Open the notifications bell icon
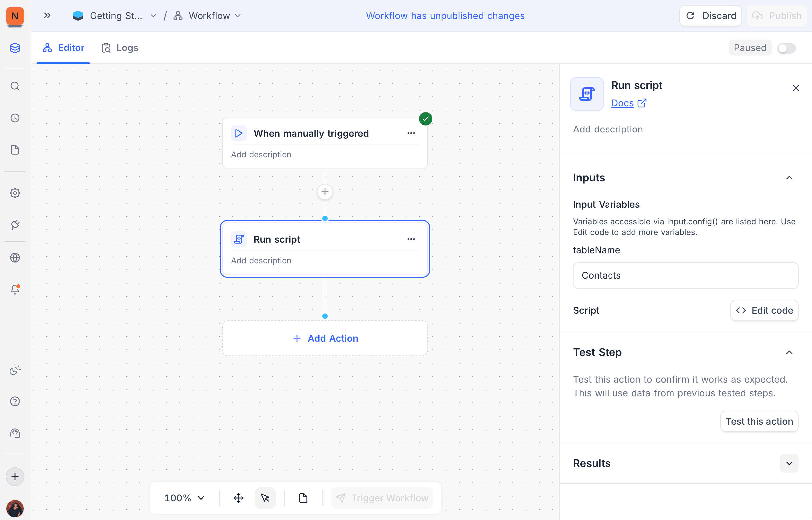The image size is (812, 520). click(x=15, y=289)
